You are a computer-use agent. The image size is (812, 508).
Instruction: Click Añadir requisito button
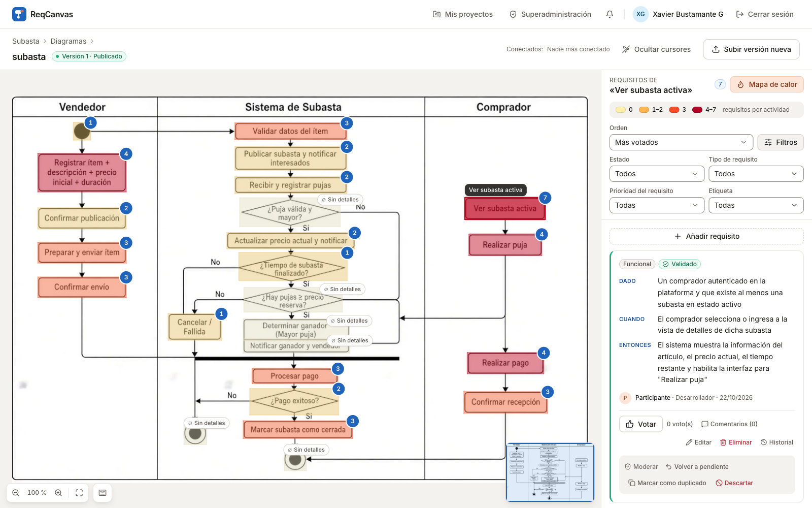(706, 236)
